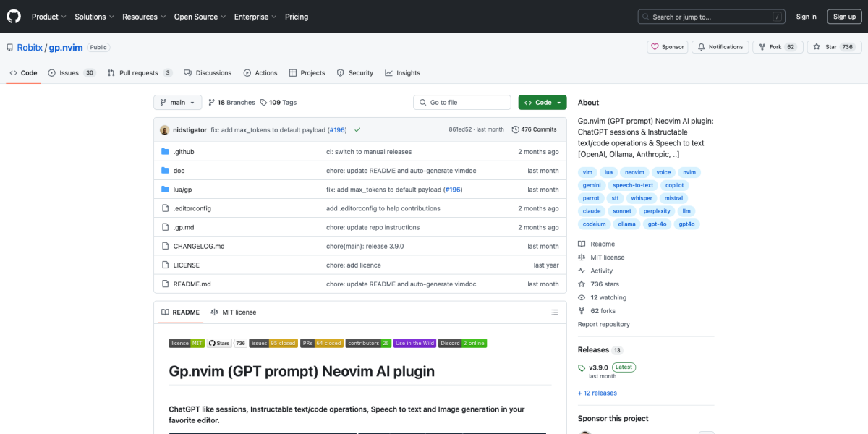868x434 pixels.
Task: Click the README outline list icon
Action: (555, 312)
